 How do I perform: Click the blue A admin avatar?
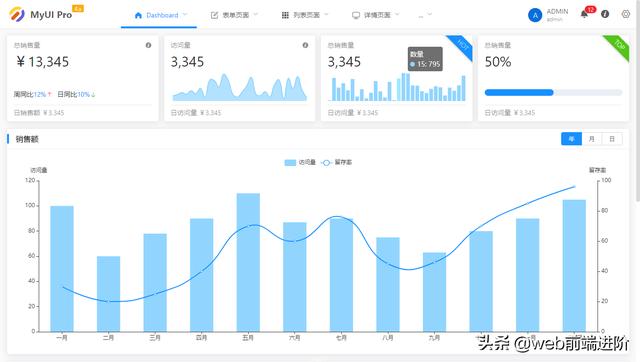coord(535,15)
